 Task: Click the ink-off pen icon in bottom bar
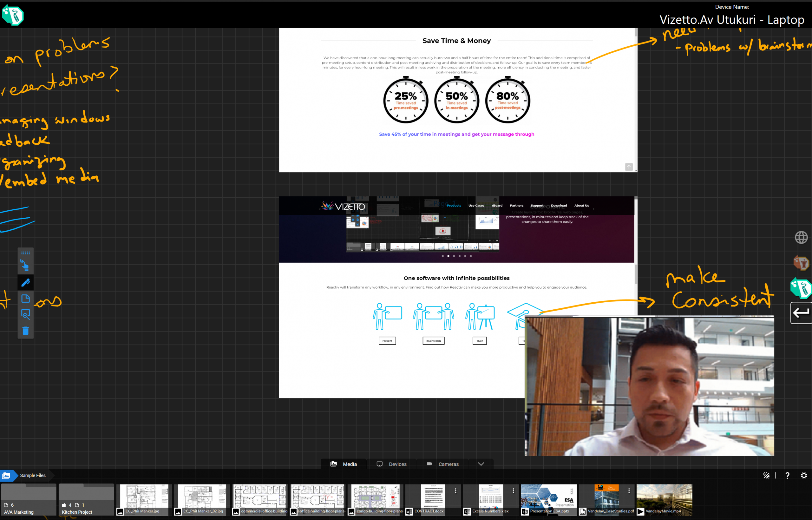[766, 476]
